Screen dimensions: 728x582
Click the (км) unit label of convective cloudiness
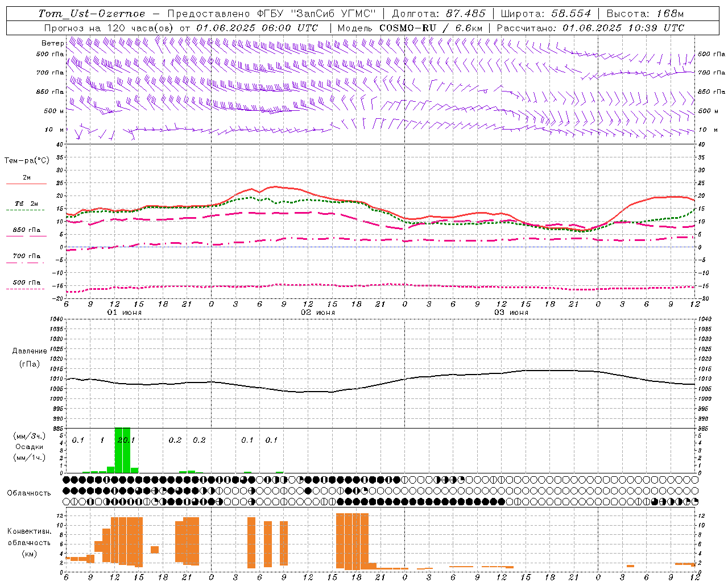(29, 554)
